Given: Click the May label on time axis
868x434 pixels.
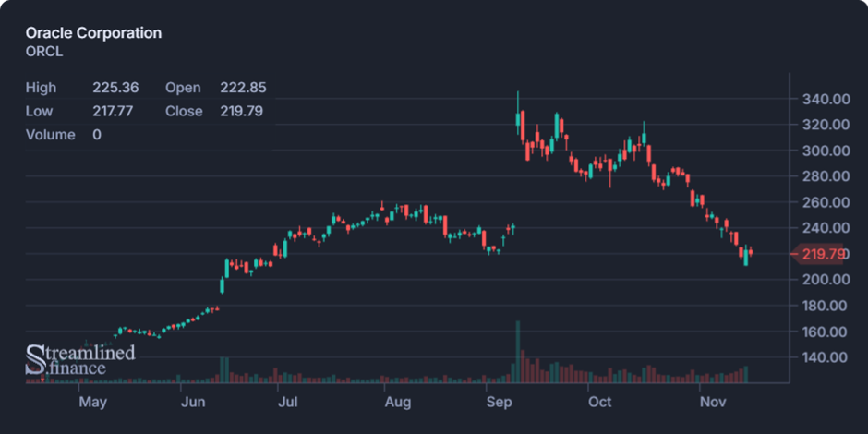Looking at the screenshot, I should click(x=92, y=402).
